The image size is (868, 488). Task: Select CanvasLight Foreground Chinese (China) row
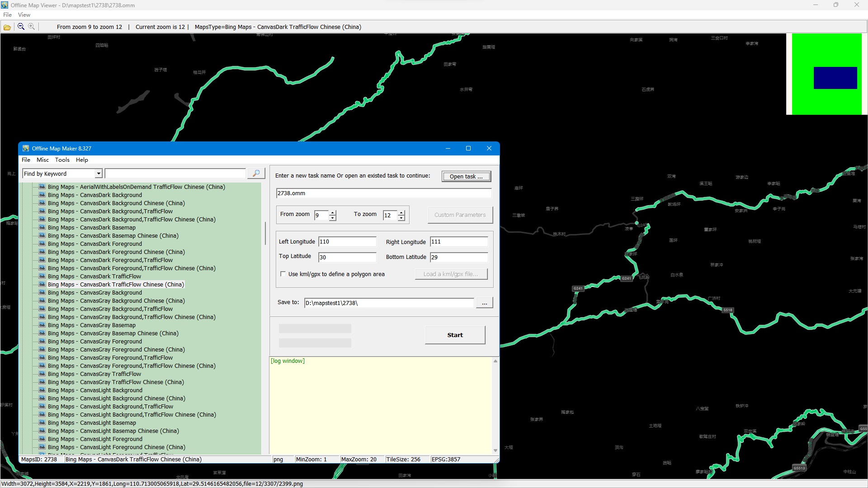[116, 447]
